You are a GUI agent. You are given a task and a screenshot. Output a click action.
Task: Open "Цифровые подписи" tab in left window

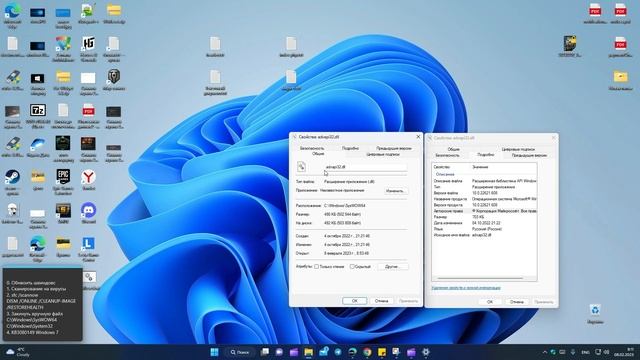(383, 154)
